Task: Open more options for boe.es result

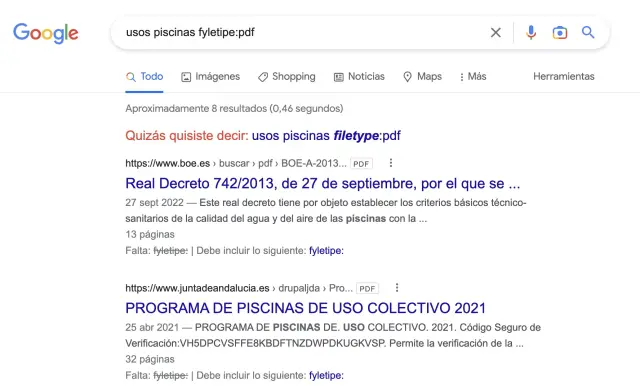Action: pyautogui.click(x=391, y=163)
